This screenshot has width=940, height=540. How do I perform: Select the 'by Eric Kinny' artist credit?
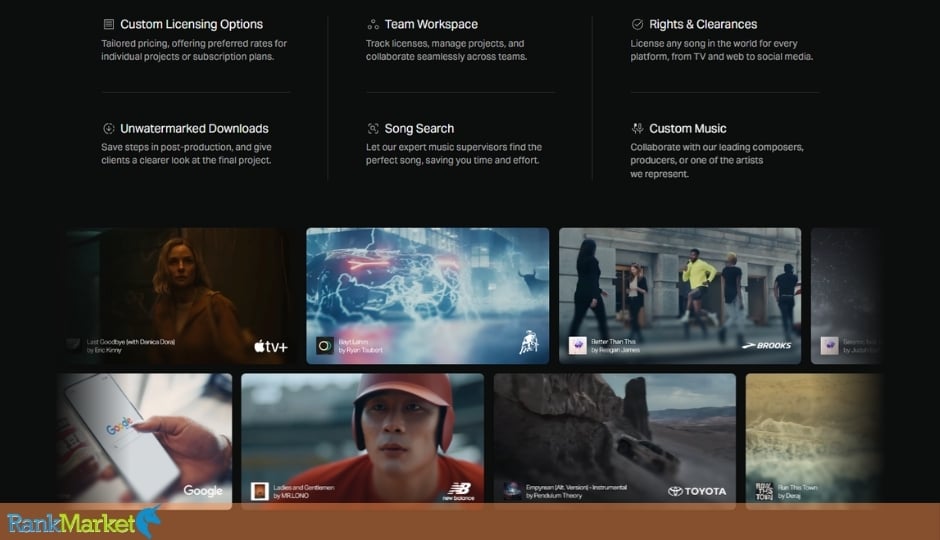coord(104,350)
